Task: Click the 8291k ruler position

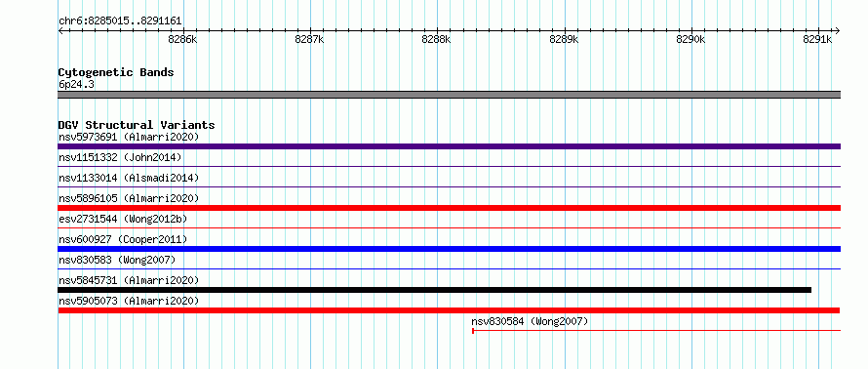Action: pyautogui.click(x=818, y=39)
